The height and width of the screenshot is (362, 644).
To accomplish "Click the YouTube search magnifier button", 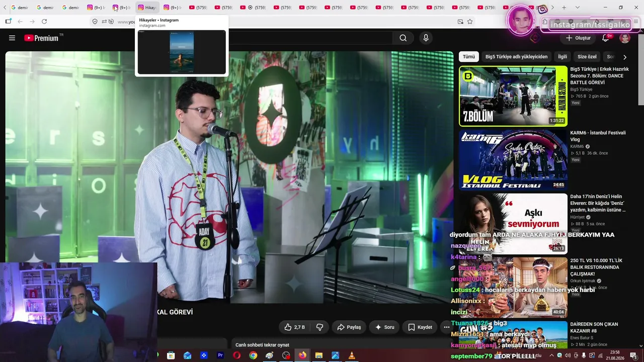I will [x=403, y=38].
